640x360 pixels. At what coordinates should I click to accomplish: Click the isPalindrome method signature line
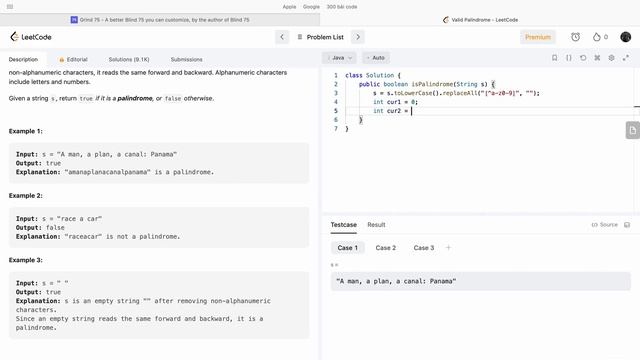point(427,84)
